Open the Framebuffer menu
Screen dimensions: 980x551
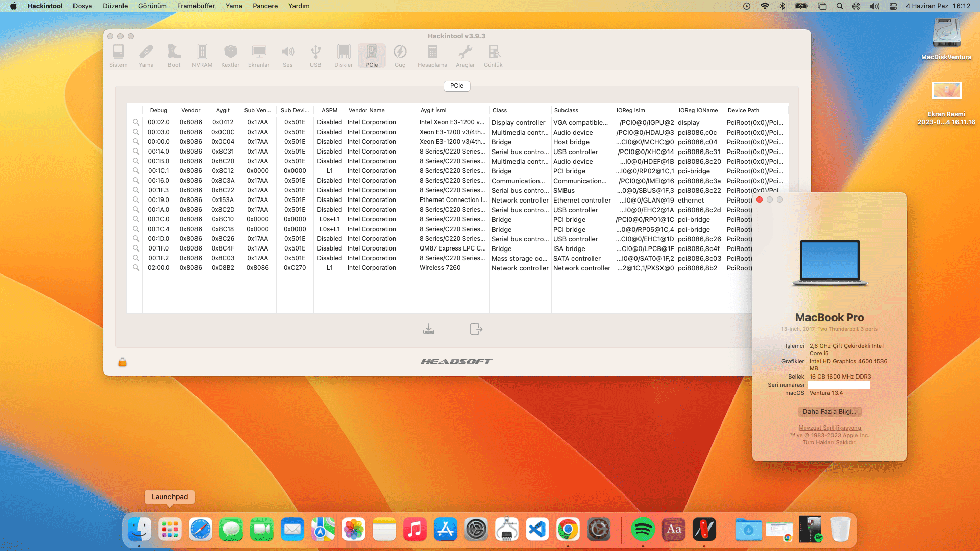tap(196, 6)
